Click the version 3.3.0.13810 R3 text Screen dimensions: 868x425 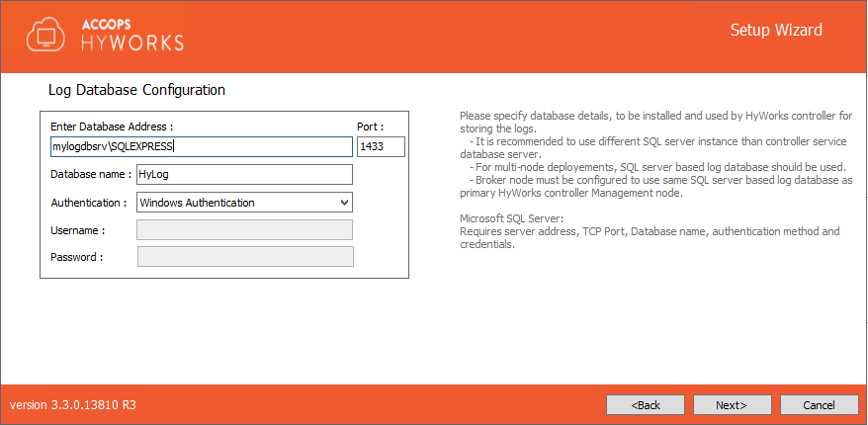73,405
